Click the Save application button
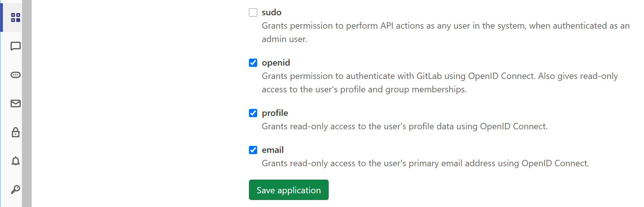This screenshot has width=644, height=207. click(x=288, y=190)
